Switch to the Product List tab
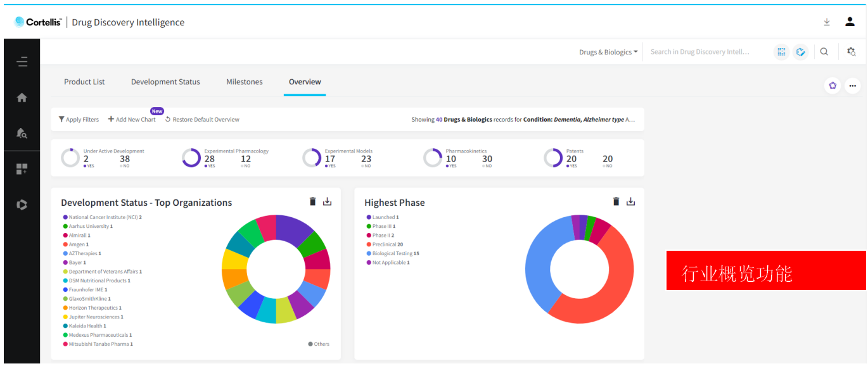 [84, 82]
